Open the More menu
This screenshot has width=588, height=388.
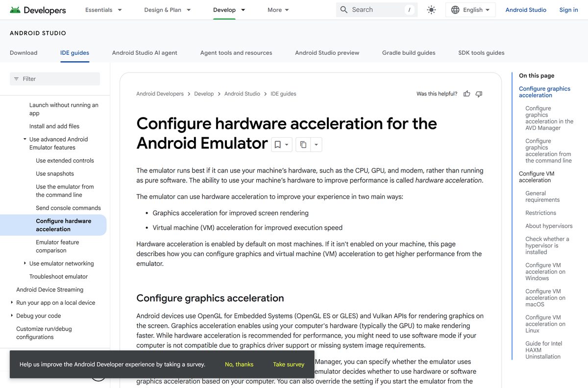pos(278,10)
